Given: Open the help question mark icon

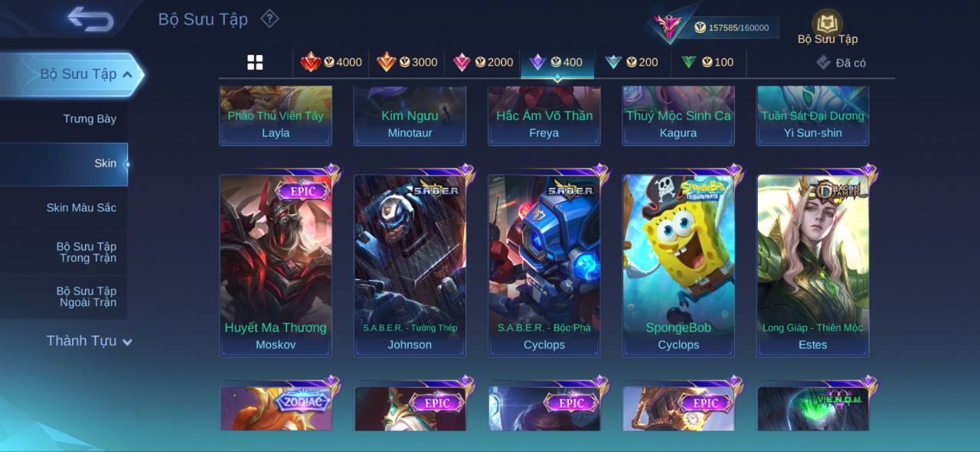Looking at the screenshot, I should coord(269,18).
